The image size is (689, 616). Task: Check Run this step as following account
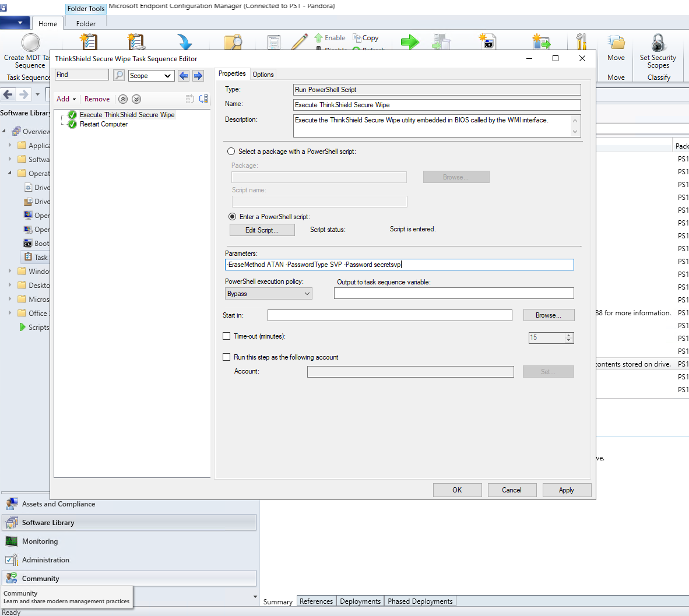(227, 357)
